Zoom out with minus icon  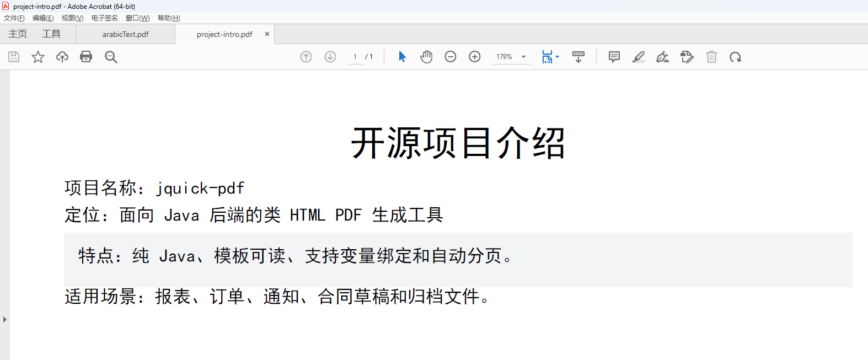point(451,57)
